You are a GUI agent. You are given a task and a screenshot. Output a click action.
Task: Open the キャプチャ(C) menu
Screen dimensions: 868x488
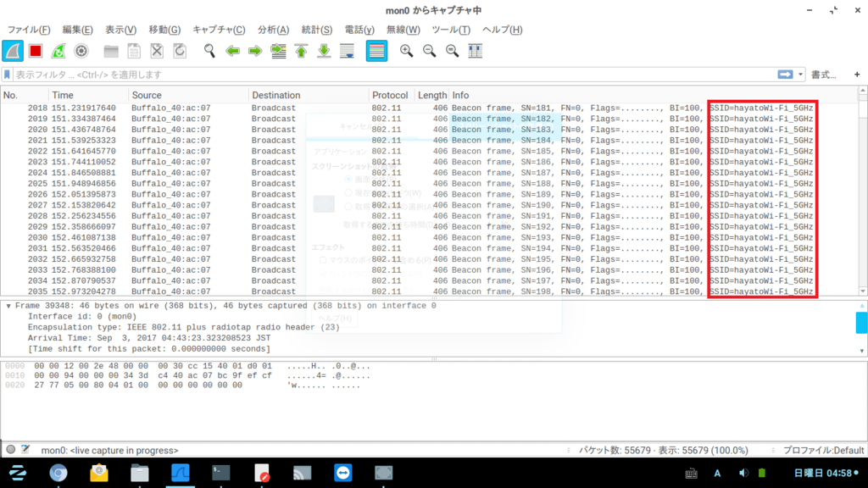coord(219,30)
